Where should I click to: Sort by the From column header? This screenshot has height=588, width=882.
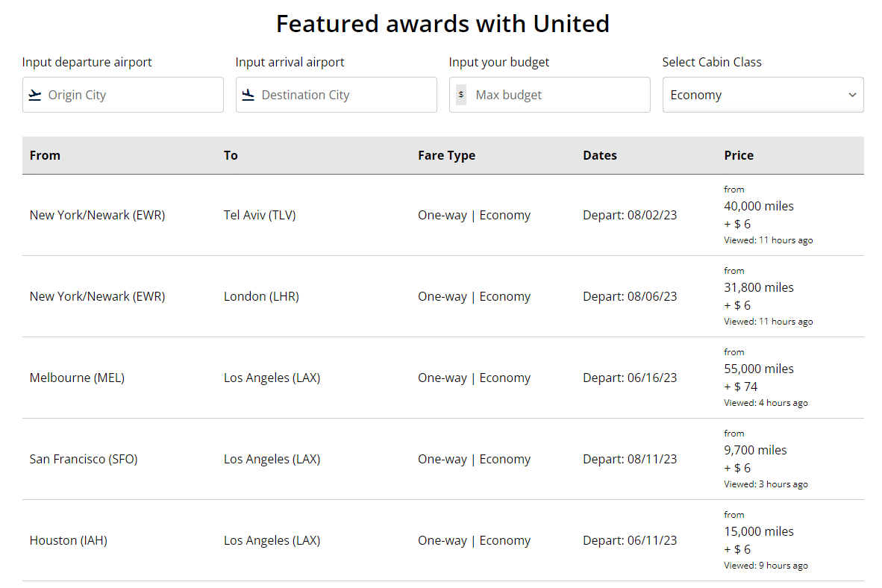45,155
